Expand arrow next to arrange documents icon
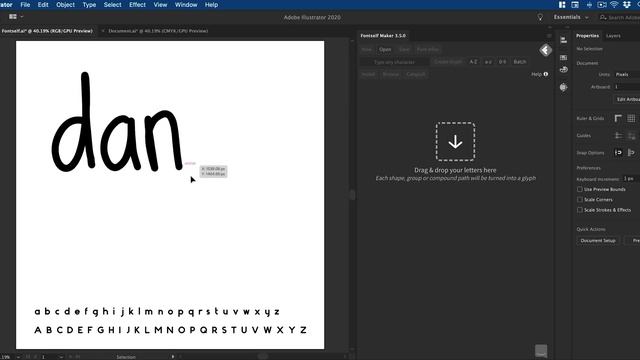Viewport: 640px width, 360px height. click(22, 17)
